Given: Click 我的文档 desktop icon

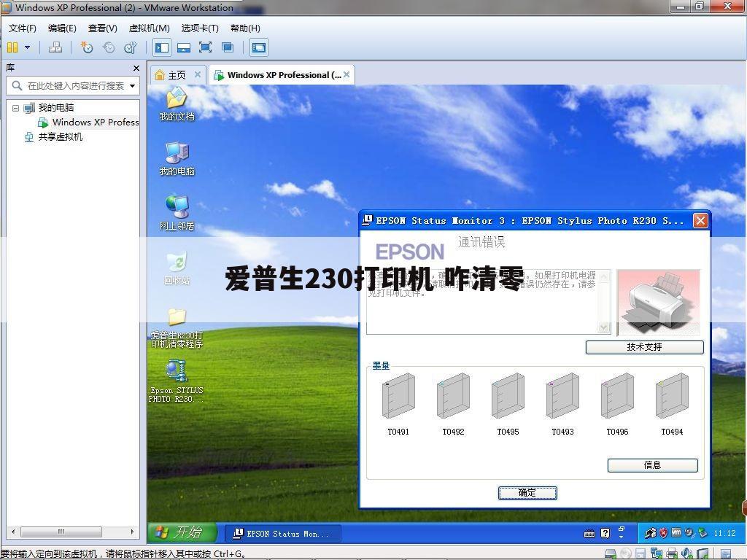Looking at the screenshot, I should [x=177, y=104].
